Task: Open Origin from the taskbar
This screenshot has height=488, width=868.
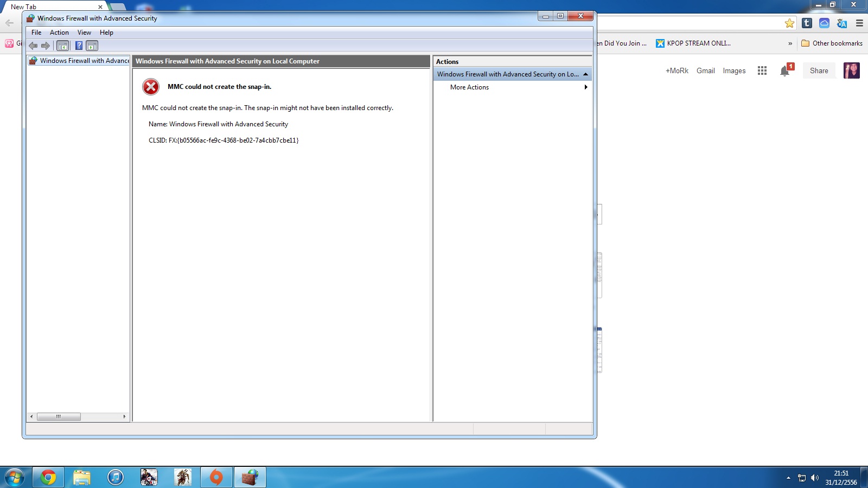Action: tap(216, 478)
